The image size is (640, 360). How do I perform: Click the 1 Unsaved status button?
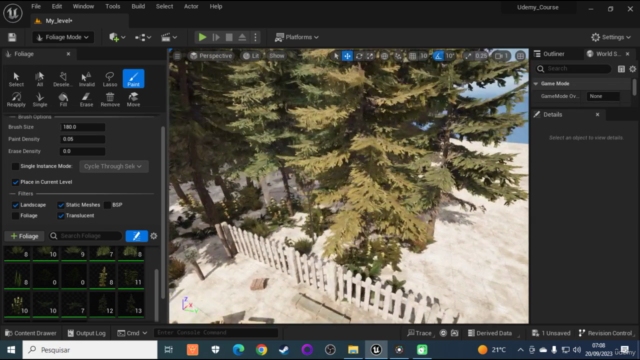(551, 333)
